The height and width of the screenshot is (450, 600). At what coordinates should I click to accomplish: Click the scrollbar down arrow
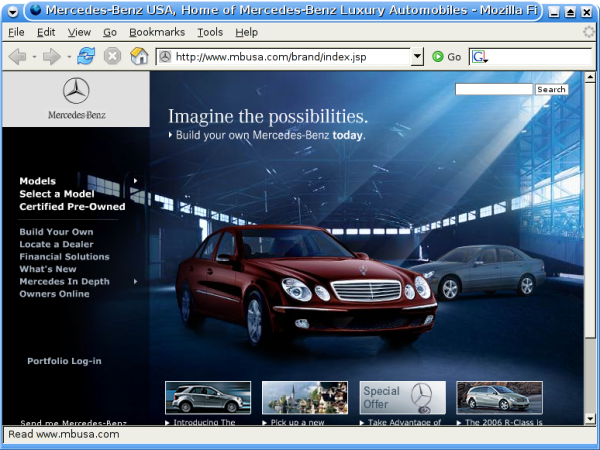[x=590, y=419]
